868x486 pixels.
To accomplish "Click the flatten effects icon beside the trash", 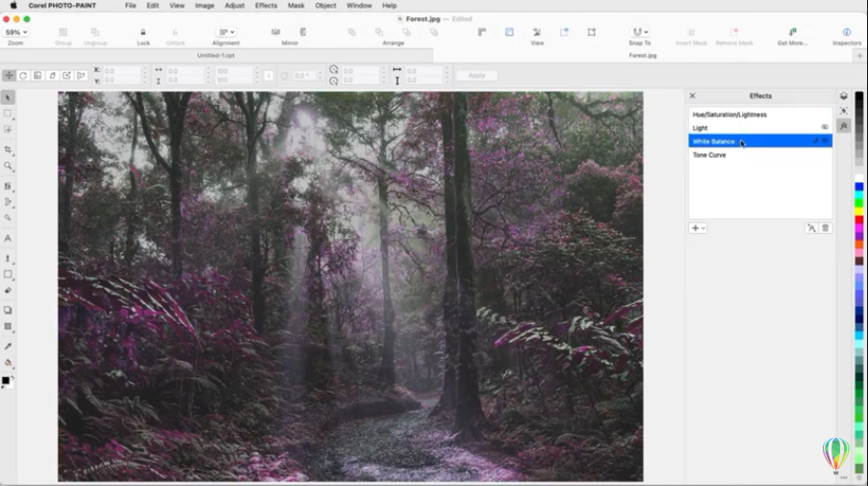I will (x=811, y=228).
